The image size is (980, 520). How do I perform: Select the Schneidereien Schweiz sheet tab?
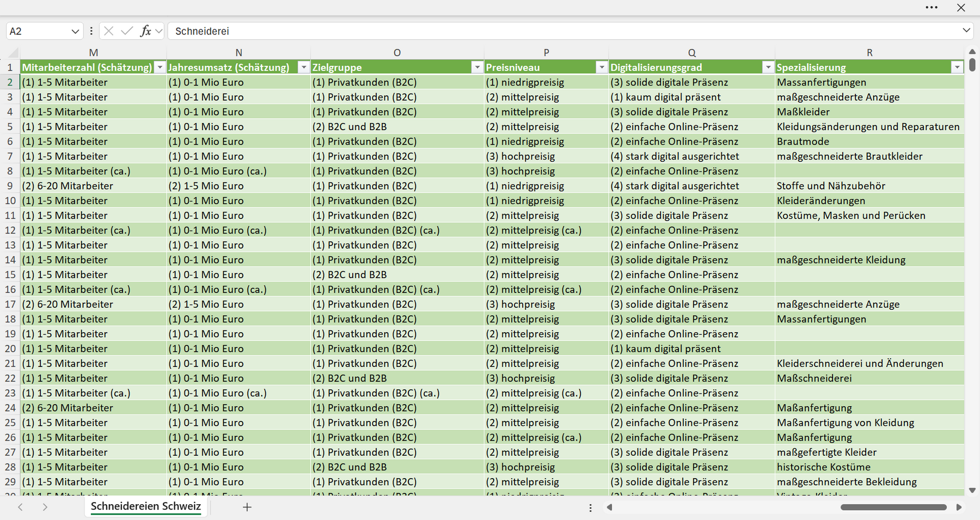[x=146, y=506]
